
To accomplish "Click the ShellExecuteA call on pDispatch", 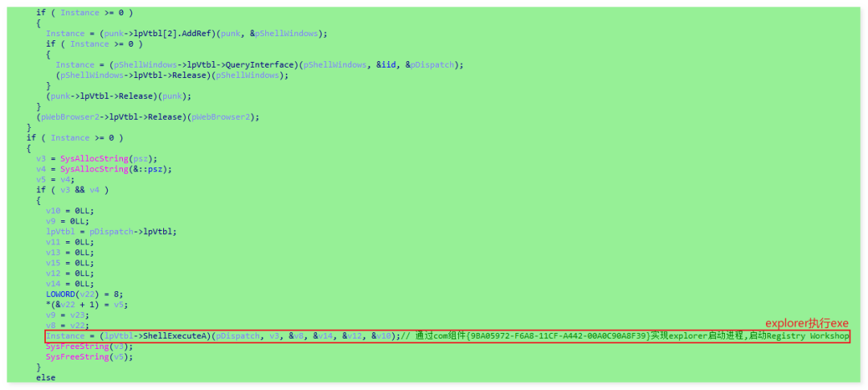I will pyautogui.click(x=223, y=336).
